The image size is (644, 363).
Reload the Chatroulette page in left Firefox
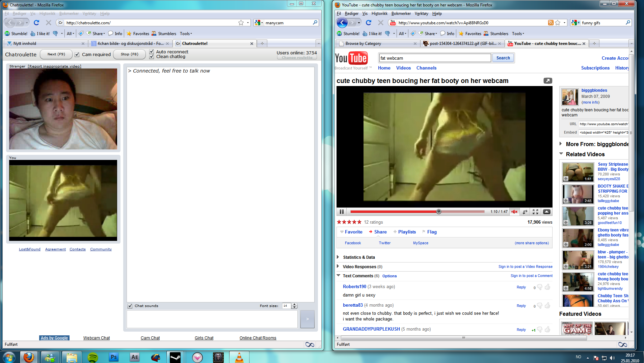[x=36, y=23]
